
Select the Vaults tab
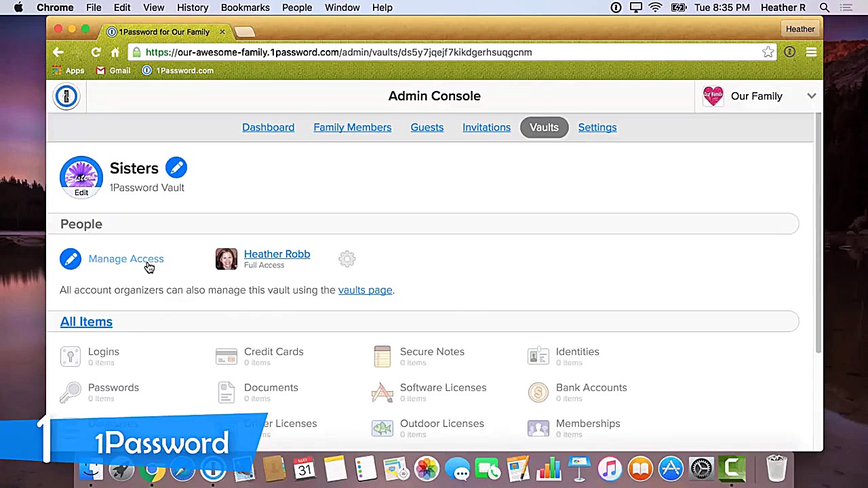tap(544, 127)
